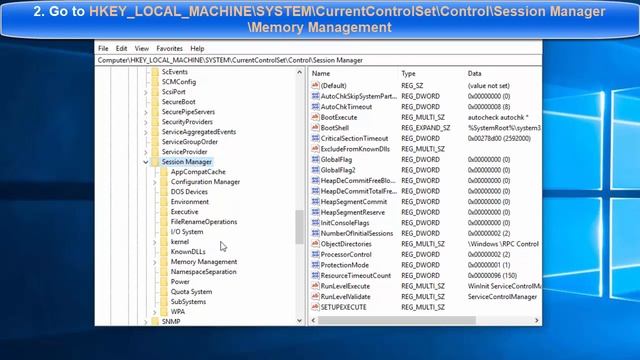640x360 pixels.
Task: Select the NamespaceSeparation folder icon
Action: coord(164,272)
